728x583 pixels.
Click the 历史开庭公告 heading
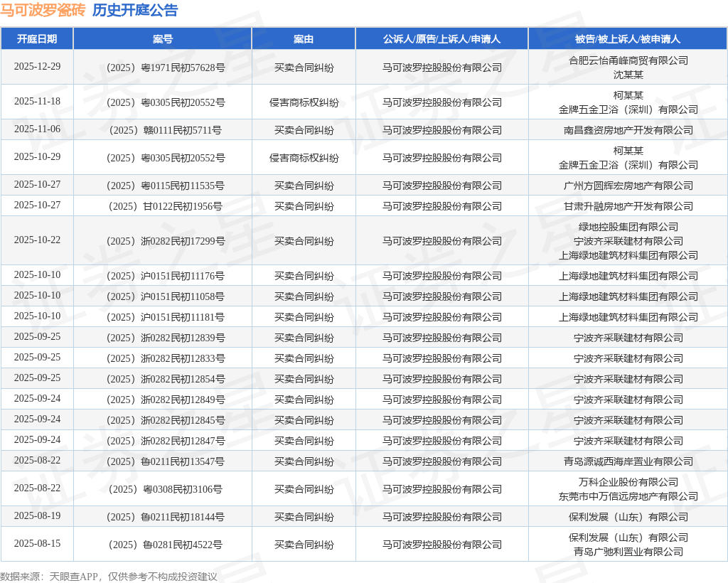pyautogui.click(x=135, y=10)
